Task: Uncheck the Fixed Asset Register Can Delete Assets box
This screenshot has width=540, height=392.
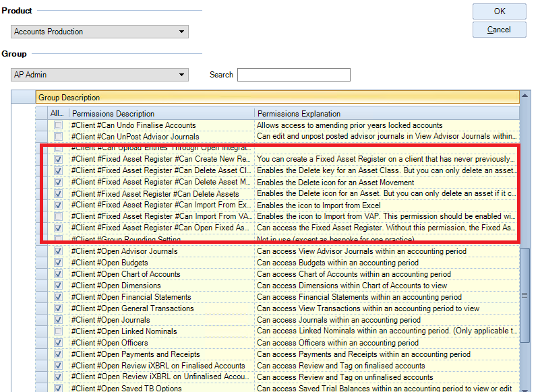Action: click(x=59, y=194)
